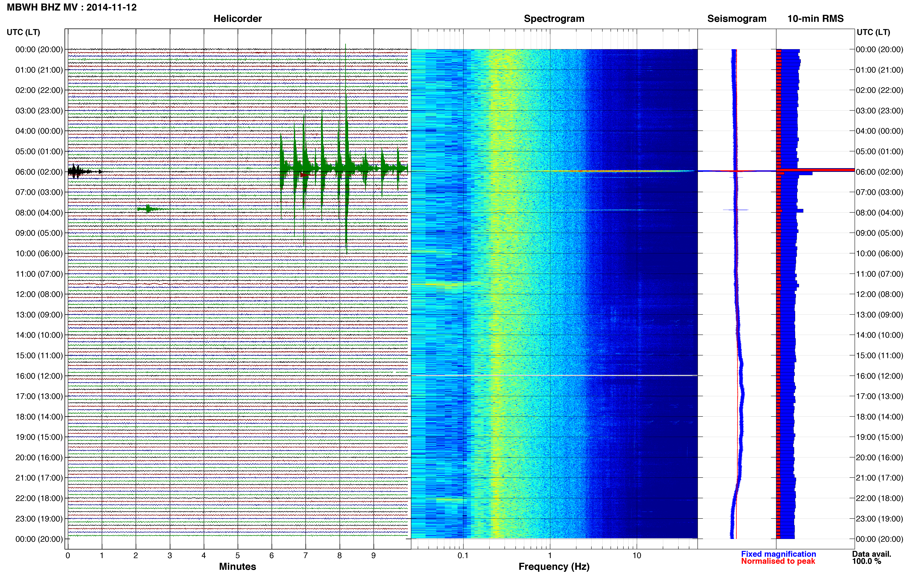Click the right 08:00 (04:00) time label
924x578 pixels.
click(x=879, y=213)
